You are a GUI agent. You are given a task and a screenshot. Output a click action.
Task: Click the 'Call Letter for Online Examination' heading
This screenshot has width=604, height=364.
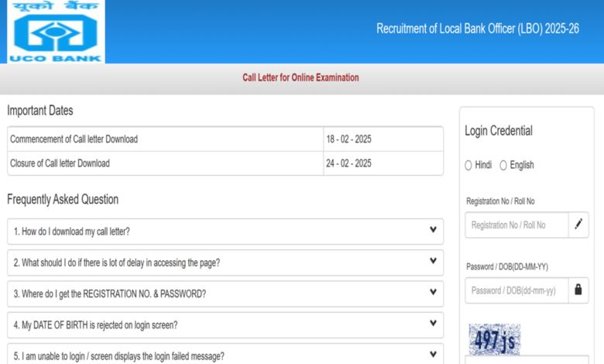[x=300, y=77]
